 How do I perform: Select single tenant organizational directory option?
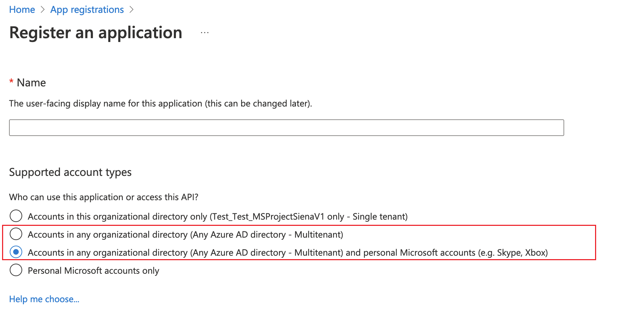point(16,216)
